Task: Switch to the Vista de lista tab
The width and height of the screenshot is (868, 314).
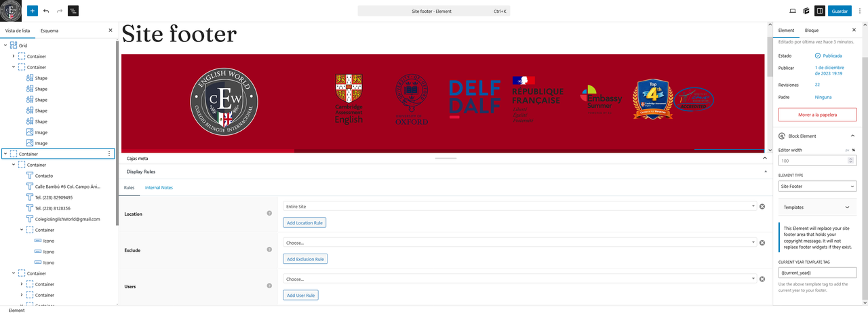Action: point(18,31)
